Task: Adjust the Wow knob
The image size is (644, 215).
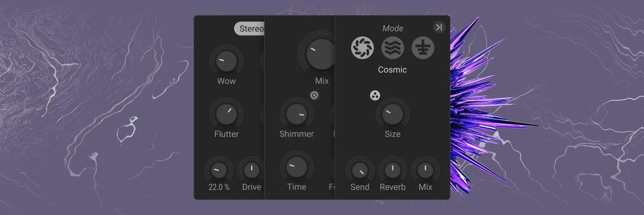Action: [x=226, y=61]
